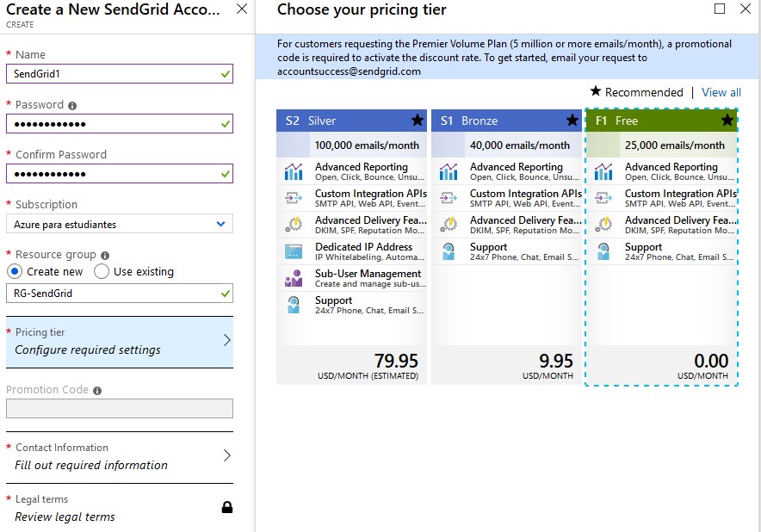Click the Support agent icon in Silver tier
The width and height of the screenshot is (761, 532).
coord(294,305)
